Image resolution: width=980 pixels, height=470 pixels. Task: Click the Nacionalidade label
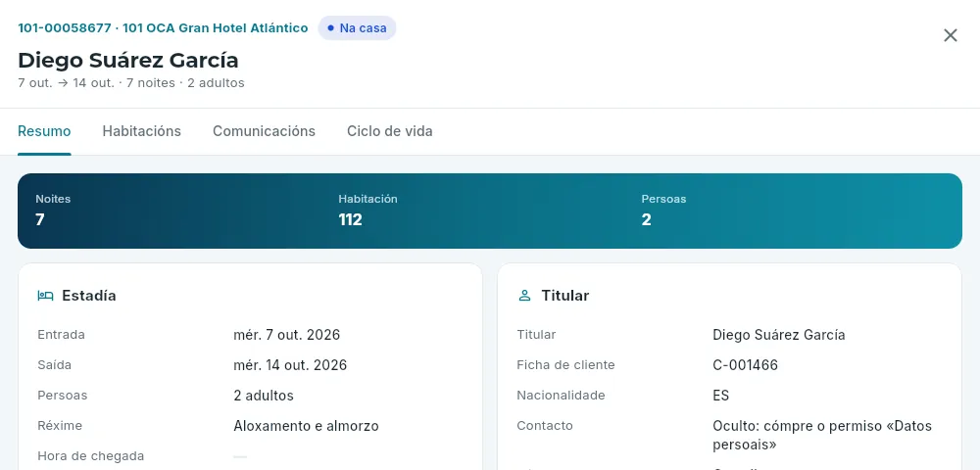561,396
